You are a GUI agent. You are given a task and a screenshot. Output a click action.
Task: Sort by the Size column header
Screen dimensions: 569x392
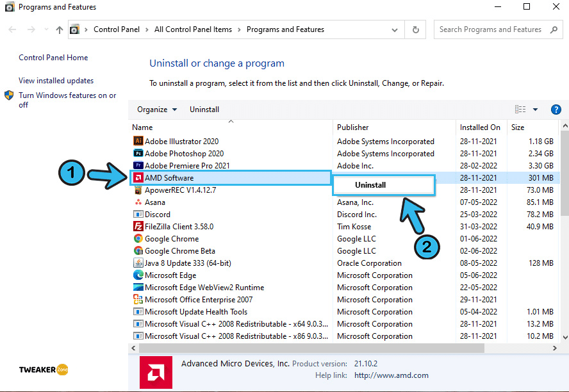coord(532,127)
